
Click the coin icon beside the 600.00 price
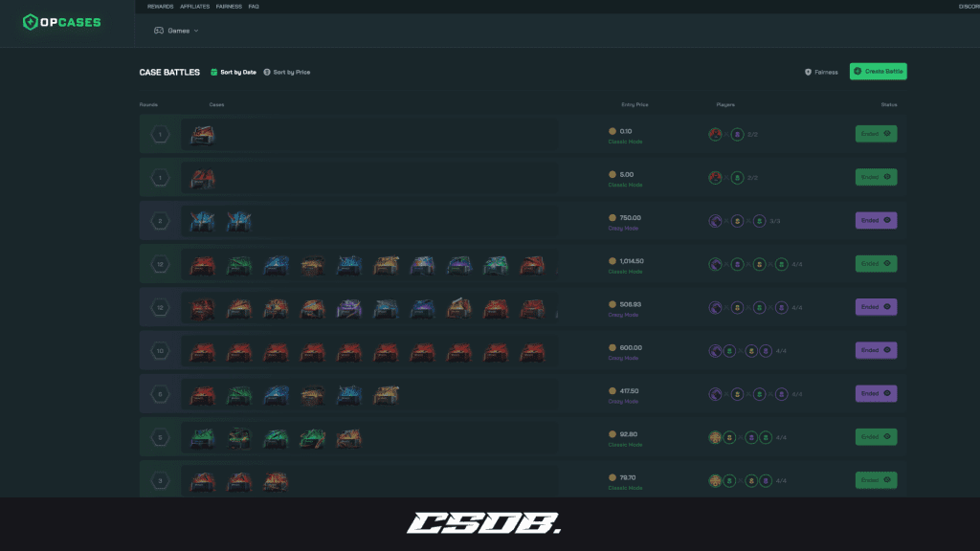612,347
